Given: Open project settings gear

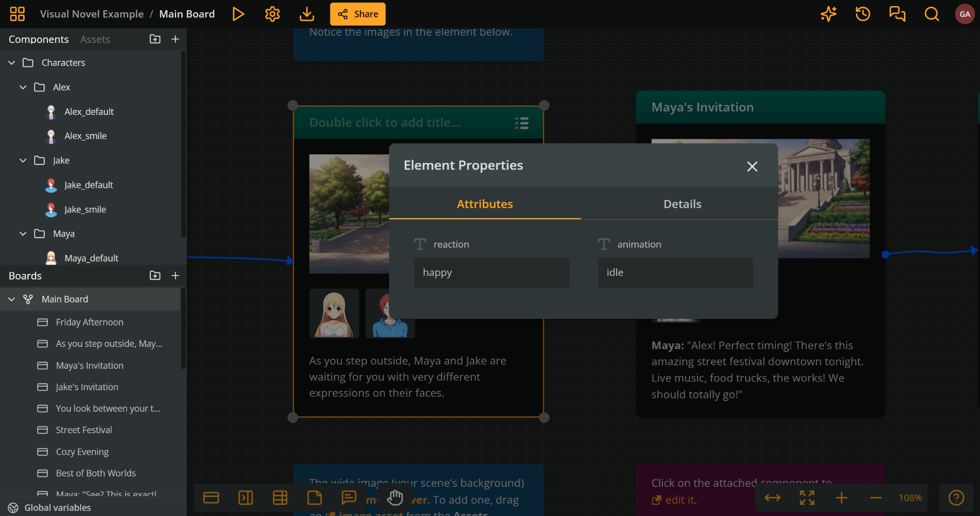Looking at the screenshot, I should [x=272, y=14].
